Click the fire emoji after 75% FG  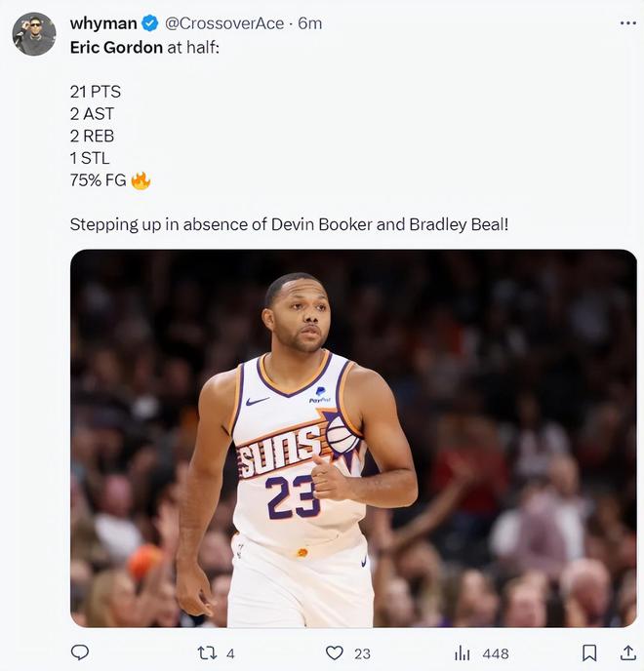[141, 180]
